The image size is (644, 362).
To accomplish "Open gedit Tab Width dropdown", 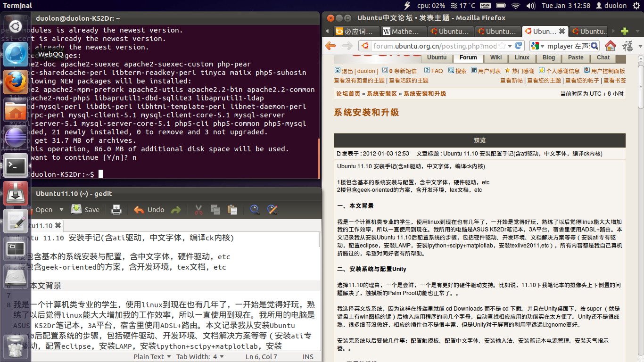I will tap(200, 357).
